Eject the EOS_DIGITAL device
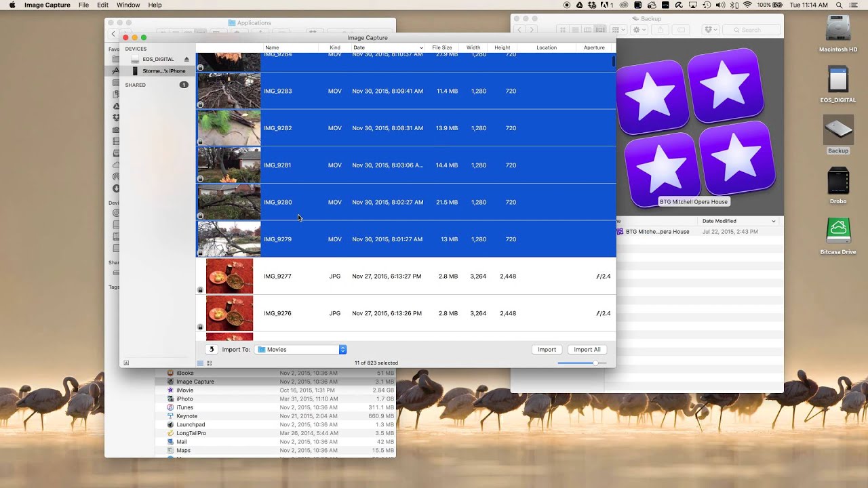 (186, 59)
